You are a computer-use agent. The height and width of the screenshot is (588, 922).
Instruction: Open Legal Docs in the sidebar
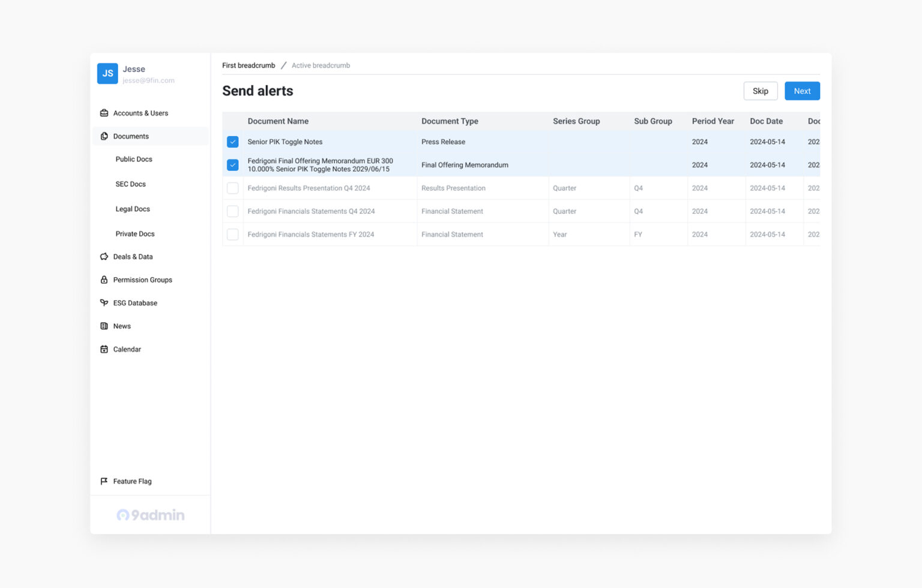pyautogui.click(x=133, y=209)
